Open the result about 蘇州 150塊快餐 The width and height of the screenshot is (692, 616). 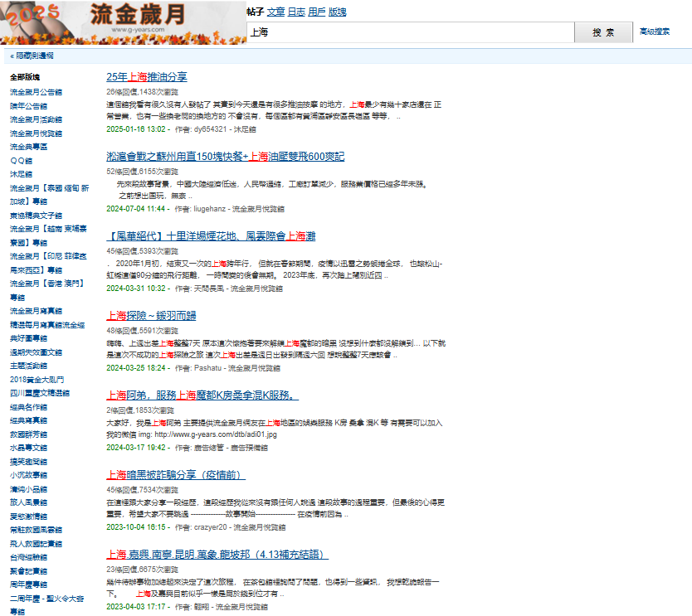coord(225,157)
